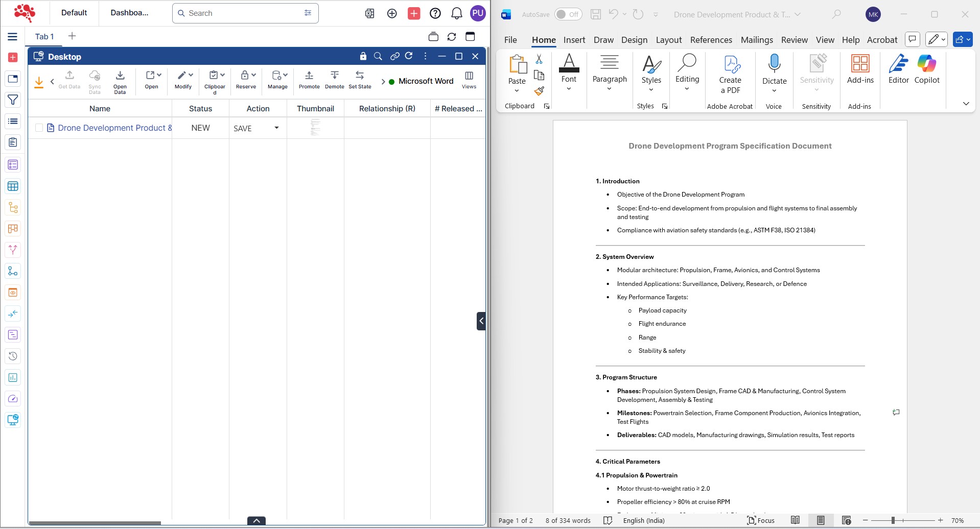980x529 pixels.
Task: Open the SAVE action dropdown
Action: (x=276, y=128)
